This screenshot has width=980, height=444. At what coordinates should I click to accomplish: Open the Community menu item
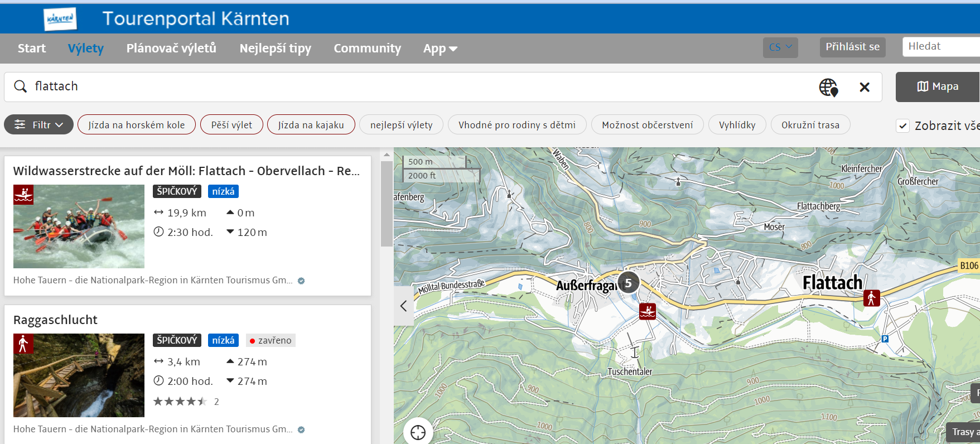pyautogui.click(x=368, y=49)
